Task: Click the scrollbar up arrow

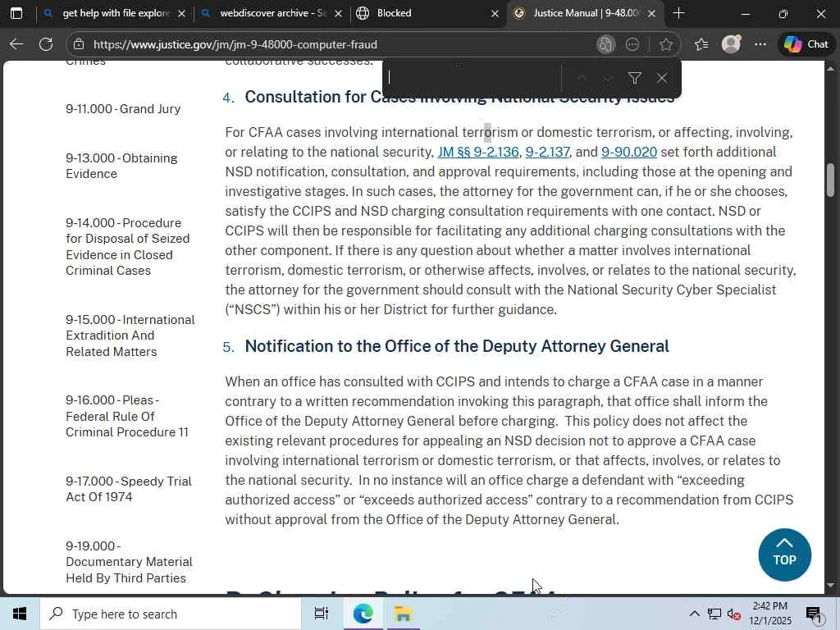Action: [831, 68]
